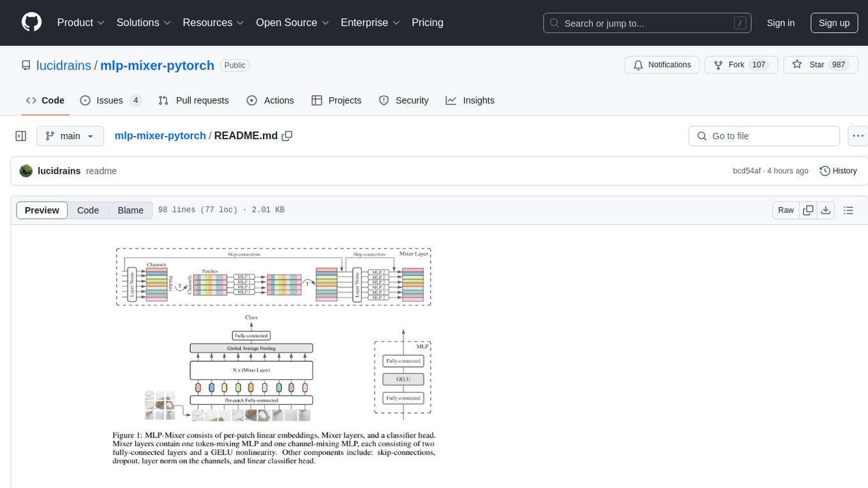Sign in to GitHub

click(781, 23)
